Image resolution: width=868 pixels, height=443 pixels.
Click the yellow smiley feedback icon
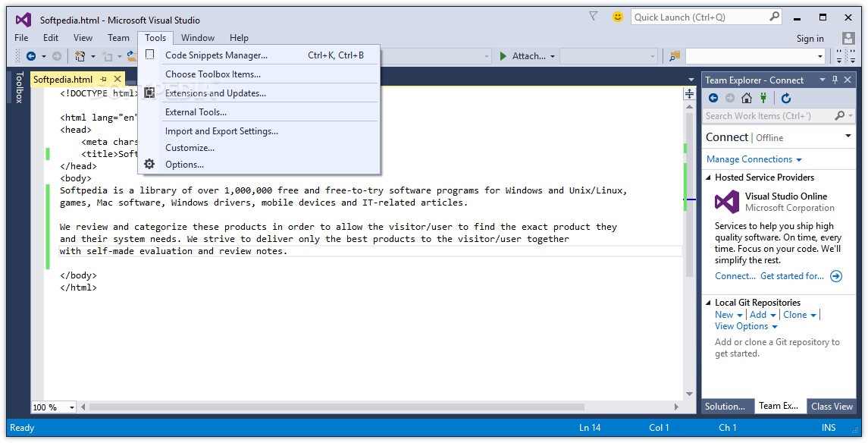coord(618,17)
